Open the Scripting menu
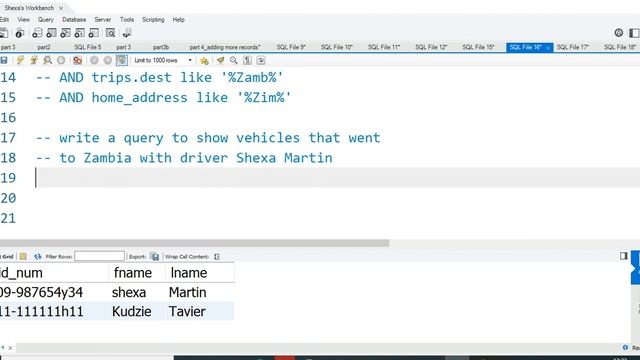 pyautogui.click(x=153, y=20)
